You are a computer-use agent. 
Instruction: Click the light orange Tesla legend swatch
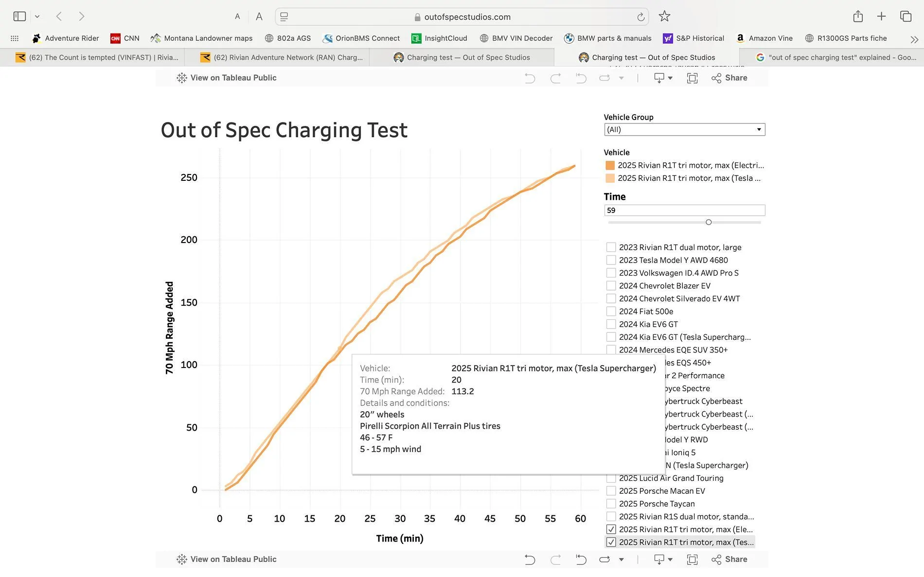[x=610, y=178]
